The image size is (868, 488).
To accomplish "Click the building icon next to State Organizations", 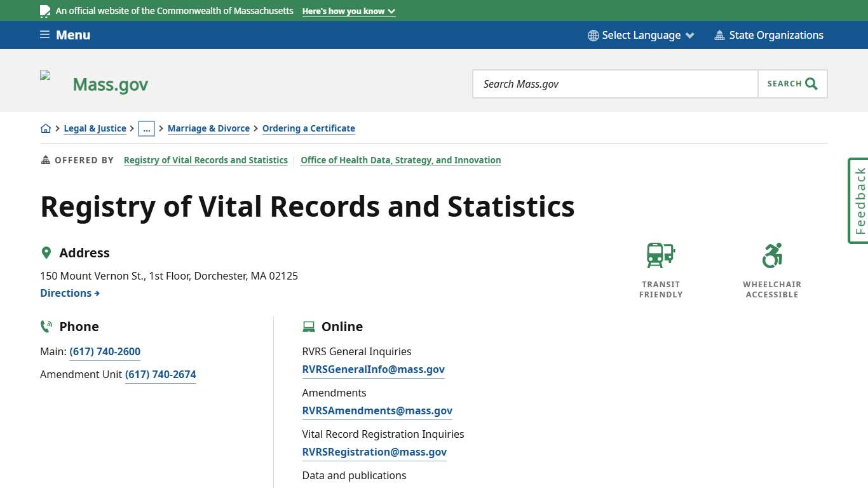I will [719, 35].
